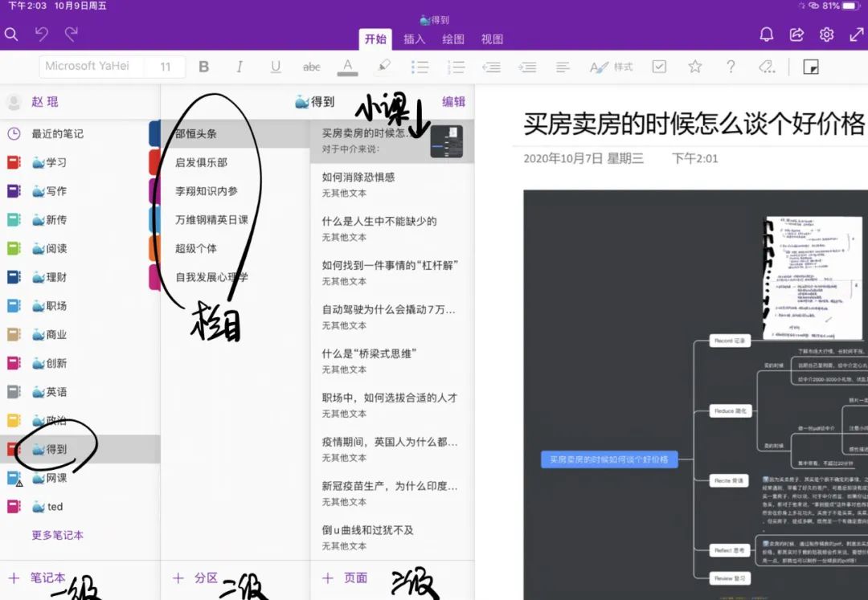Toggle strikethrough on selected text
868x600 pixels.
click(312, 67)
